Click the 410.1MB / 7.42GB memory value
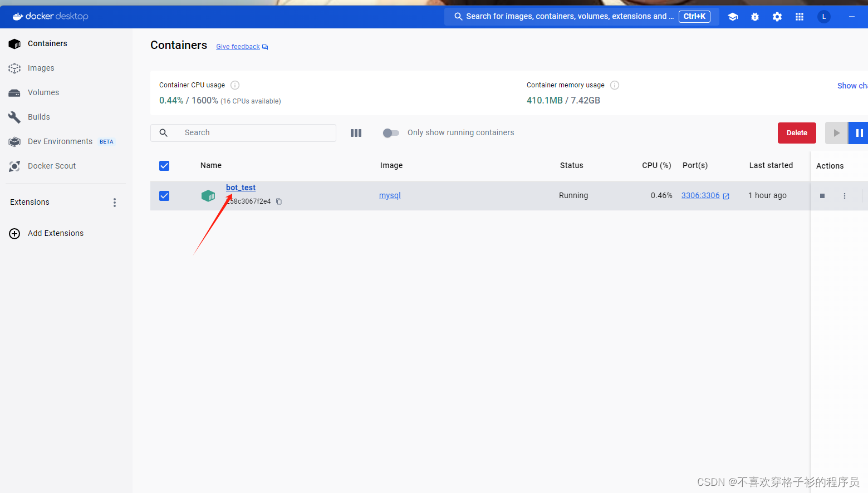868x493 pixels. (563, 100)
